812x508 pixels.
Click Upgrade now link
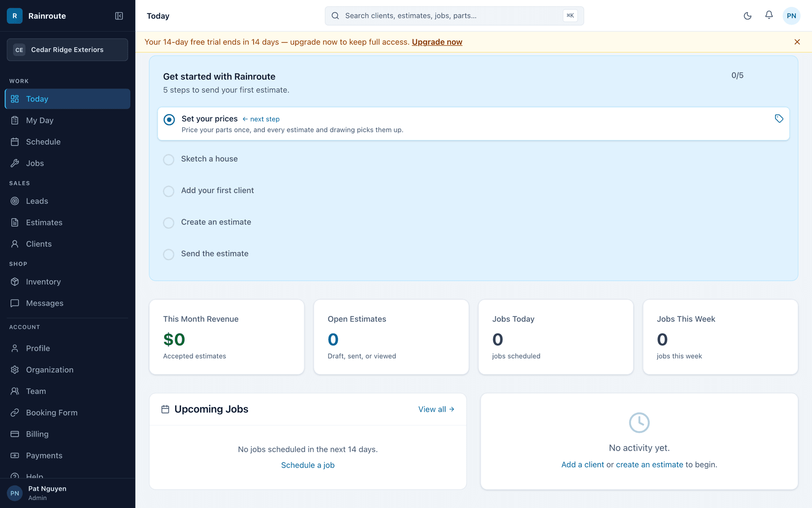tap(437, 42)
